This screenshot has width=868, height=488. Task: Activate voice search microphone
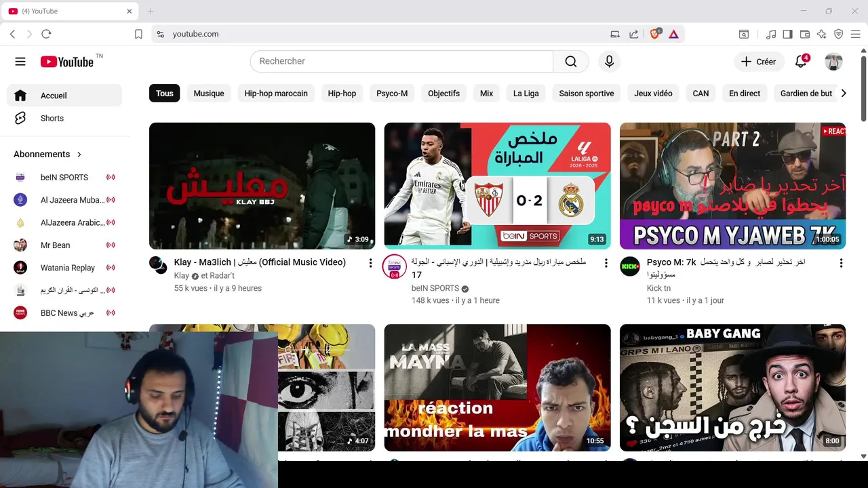609,62
